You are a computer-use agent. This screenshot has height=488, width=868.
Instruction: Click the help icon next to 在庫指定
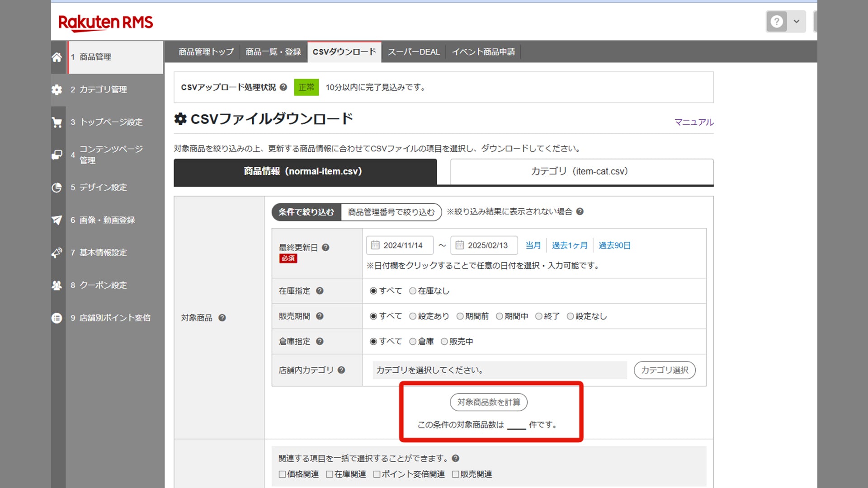pyautogui.click(x=320, y=291)
